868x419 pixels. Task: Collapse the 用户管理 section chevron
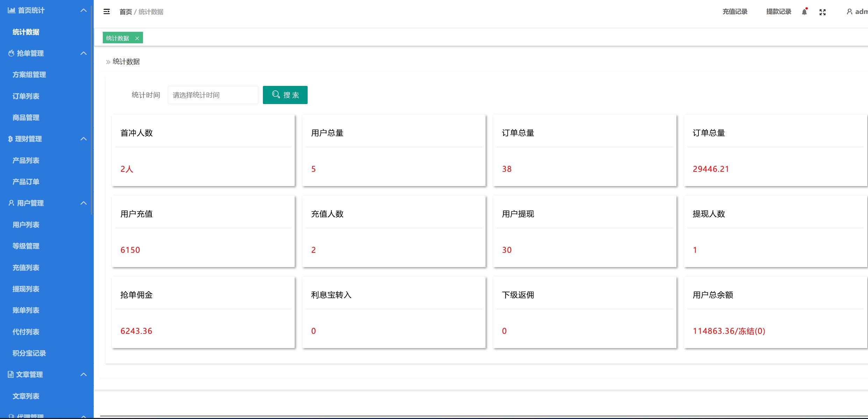point(84,203)
